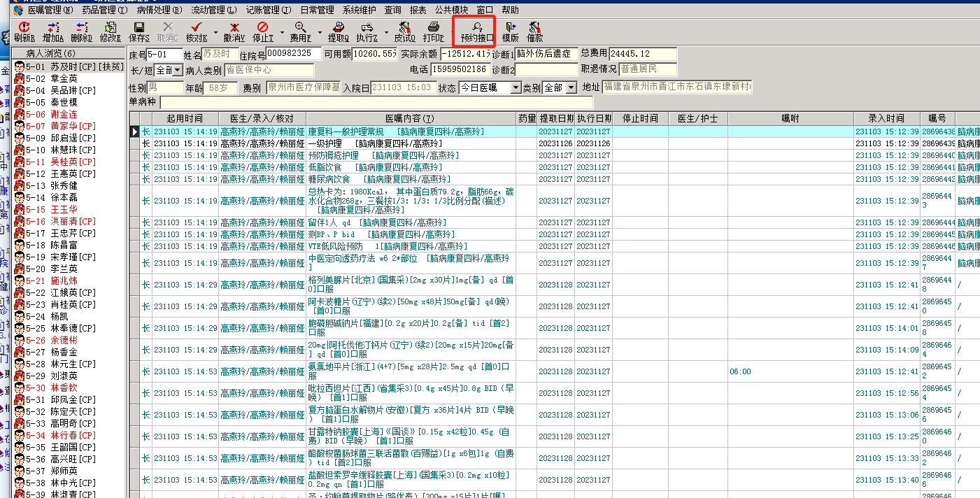Click the 录入时间 column header

(x=886, y=118)
